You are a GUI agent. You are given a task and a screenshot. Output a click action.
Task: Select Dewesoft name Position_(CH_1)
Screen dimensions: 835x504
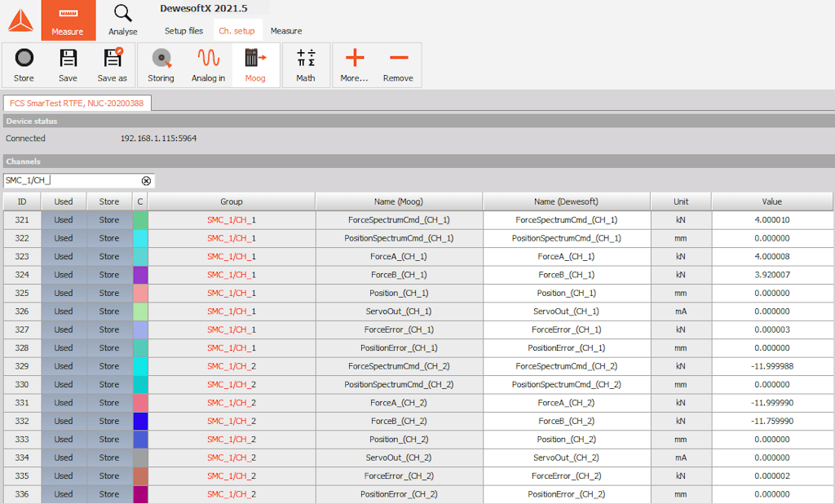(566, 293)
